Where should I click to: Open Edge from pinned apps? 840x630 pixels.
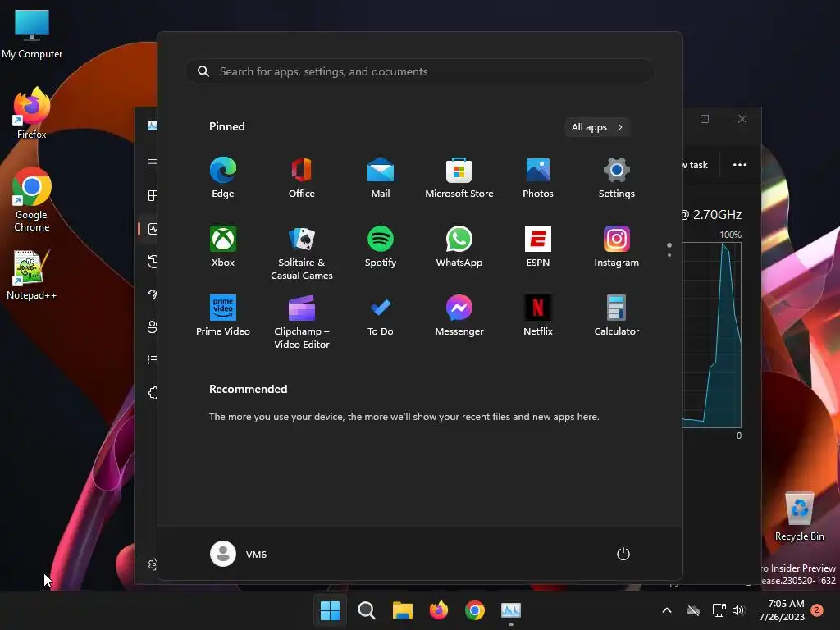[223, 178]
